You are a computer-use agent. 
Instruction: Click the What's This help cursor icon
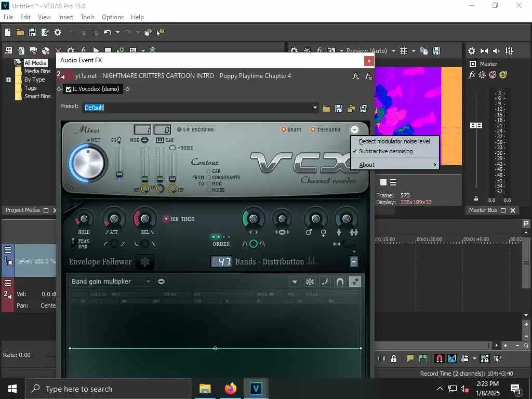160,32
